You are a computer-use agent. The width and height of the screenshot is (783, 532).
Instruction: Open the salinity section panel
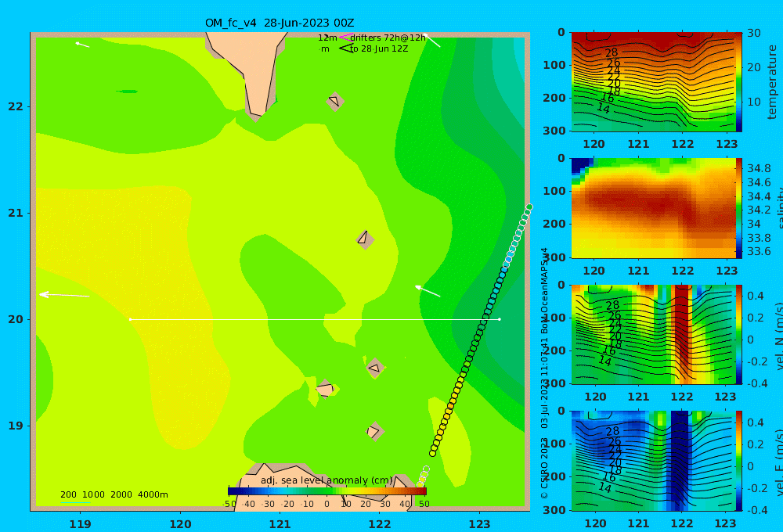tap(653, 208)
